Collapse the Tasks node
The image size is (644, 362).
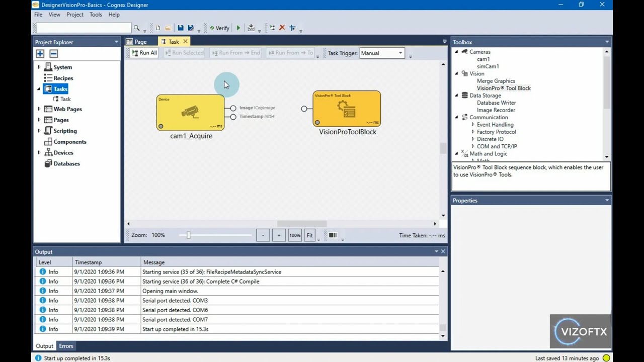click(x=39, y=89)
